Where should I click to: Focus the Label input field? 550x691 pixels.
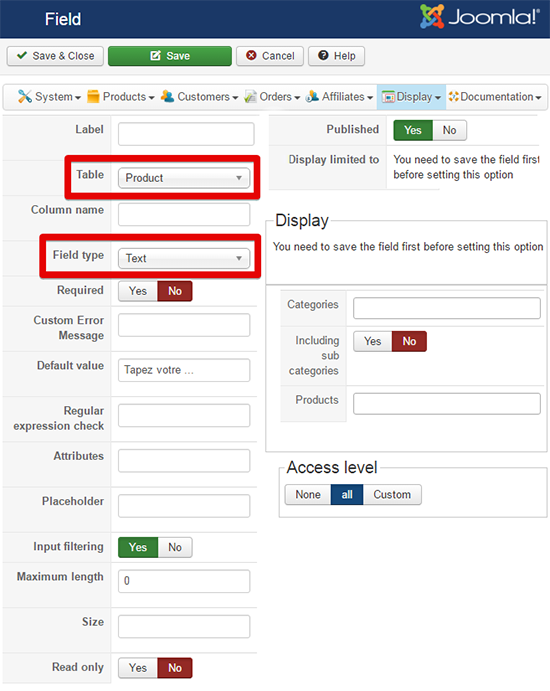[x=186, y=134]
